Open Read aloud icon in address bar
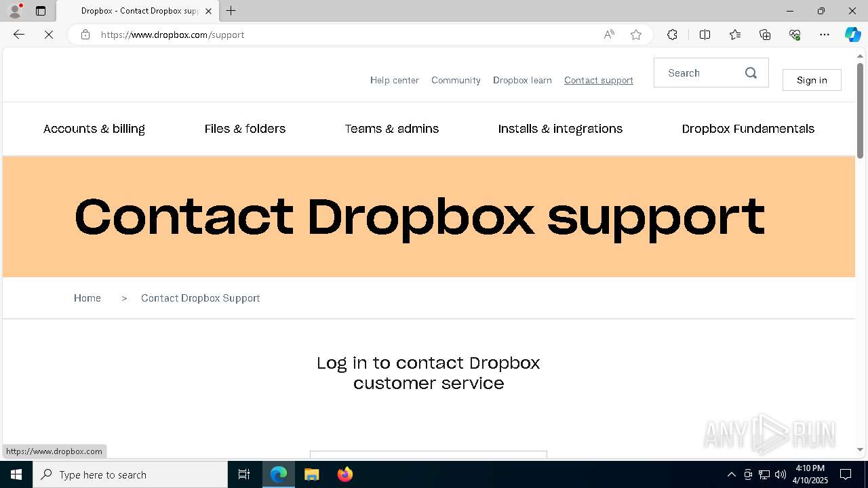The width and height of the screenshot is (868, 488). [609, 35]
